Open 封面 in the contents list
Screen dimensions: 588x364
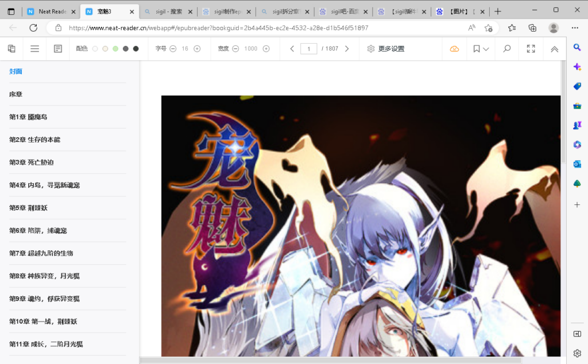16,71
